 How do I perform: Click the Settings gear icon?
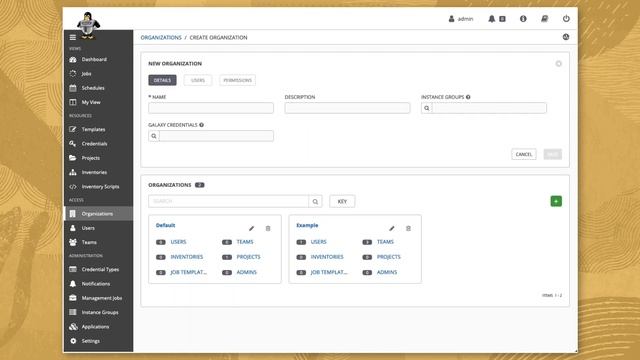[73, 341]
